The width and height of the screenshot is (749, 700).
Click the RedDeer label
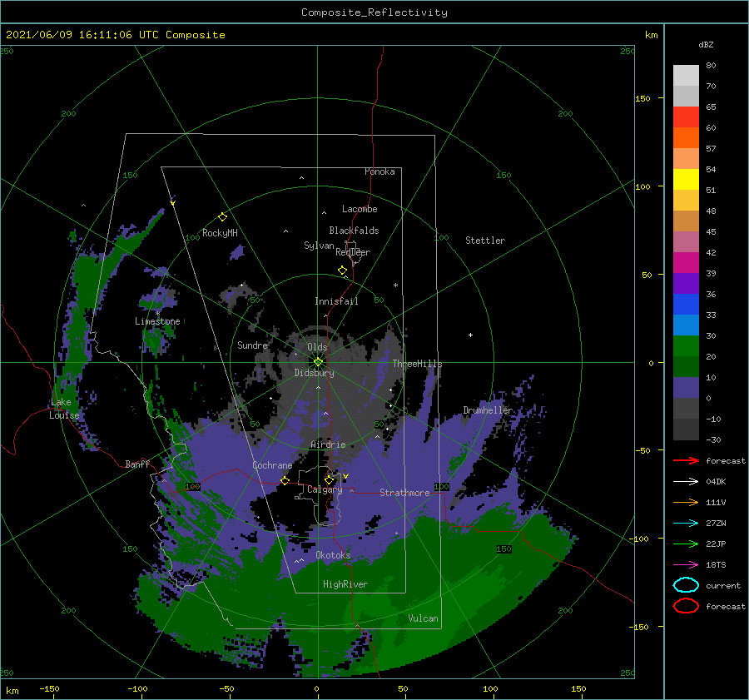(x=353, y=252)
